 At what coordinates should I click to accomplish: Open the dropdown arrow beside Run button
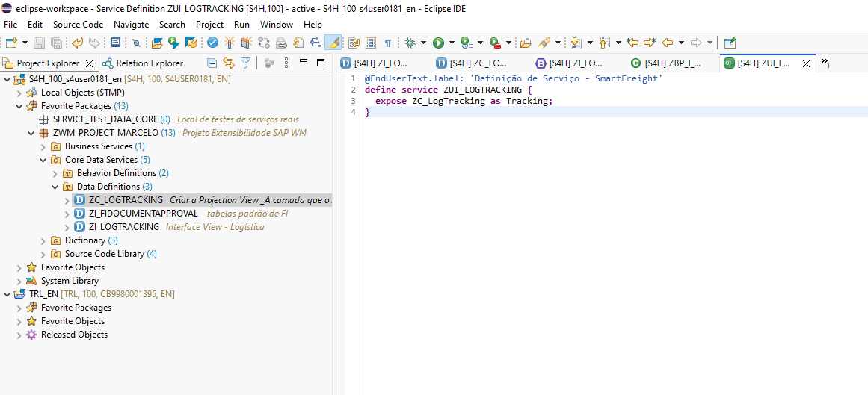452,43
